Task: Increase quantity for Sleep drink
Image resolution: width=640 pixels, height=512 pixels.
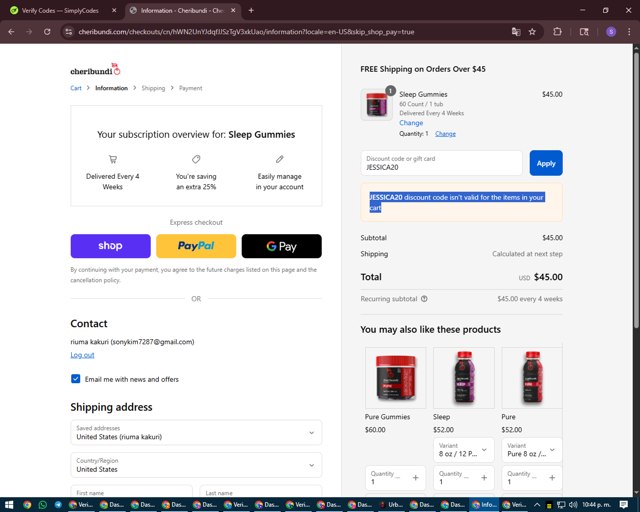Action: [484, 478]
